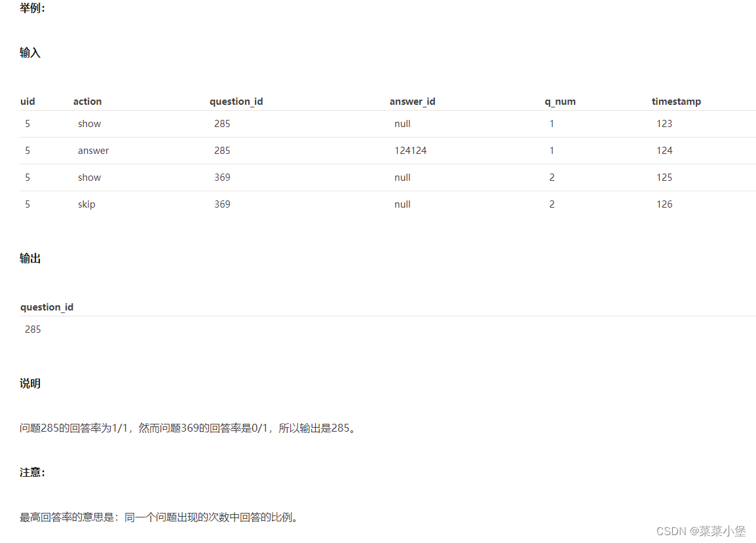
Task: Click the 'show' action in first row
Action: 89,123
